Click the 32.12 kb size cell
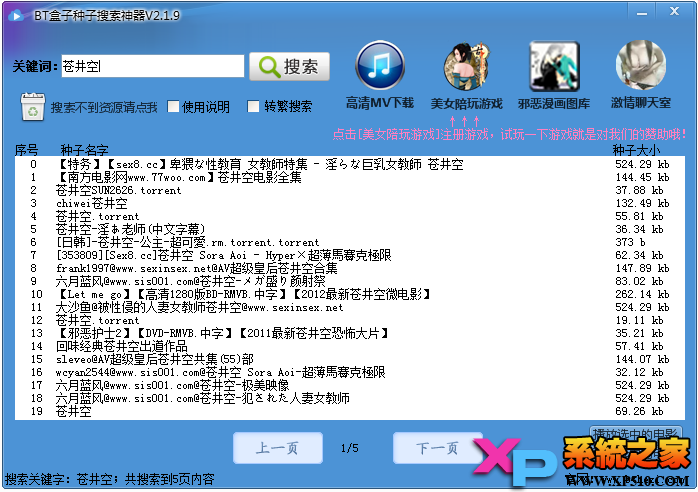This screenshot has height=492, width=698. (x=639, y=372)
